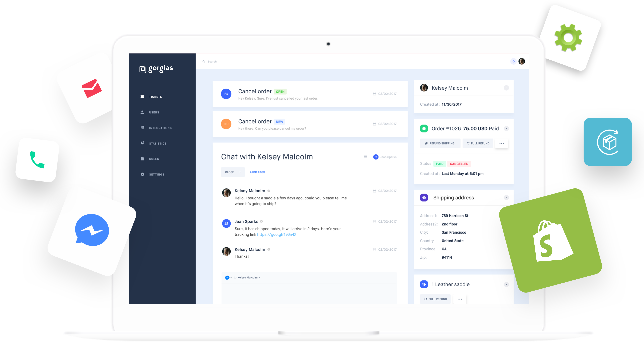
Task: Click the Leather saddle's FULL REFUND button
Action: 435,299
